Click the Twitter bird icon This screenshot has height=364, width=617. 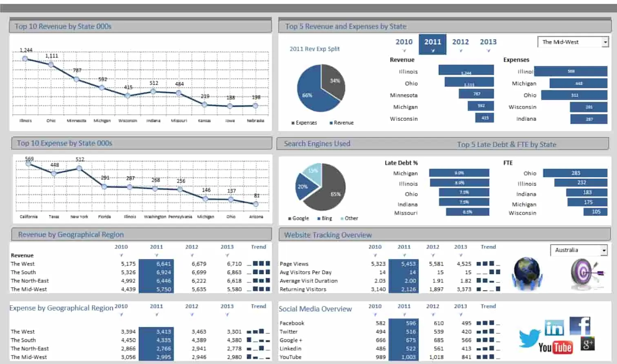[529, 338]
